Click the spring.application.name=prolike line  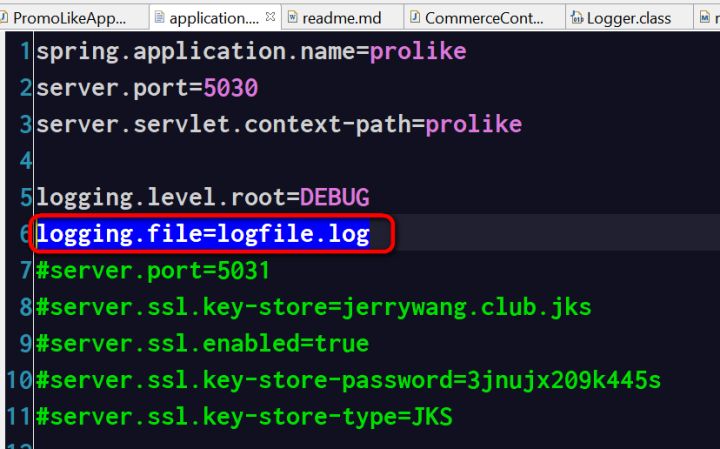coord(251,51)
